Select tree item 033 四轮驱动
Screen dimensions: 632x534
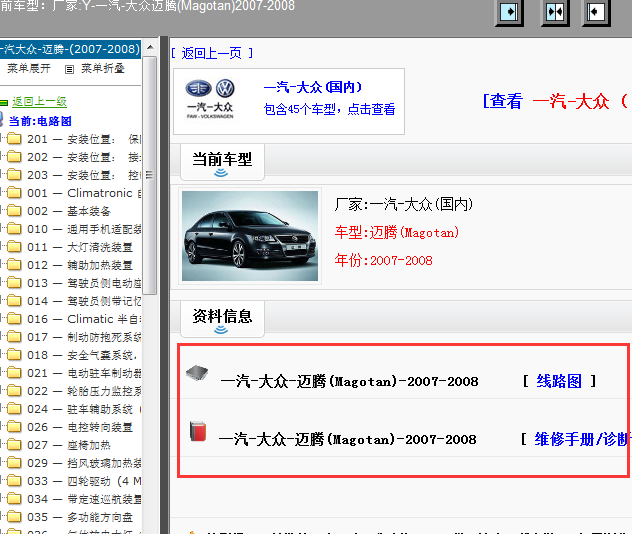pos(84,481)
